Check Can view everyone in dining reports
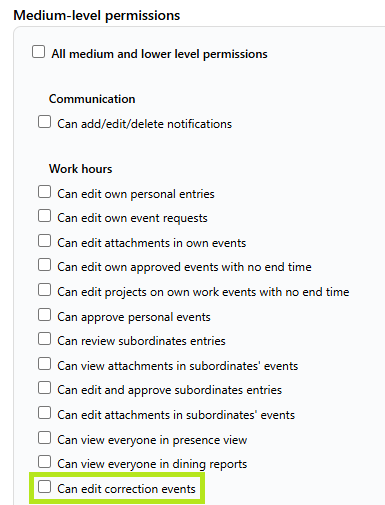Viewport: 385px width, 505px height. point(44,462)
